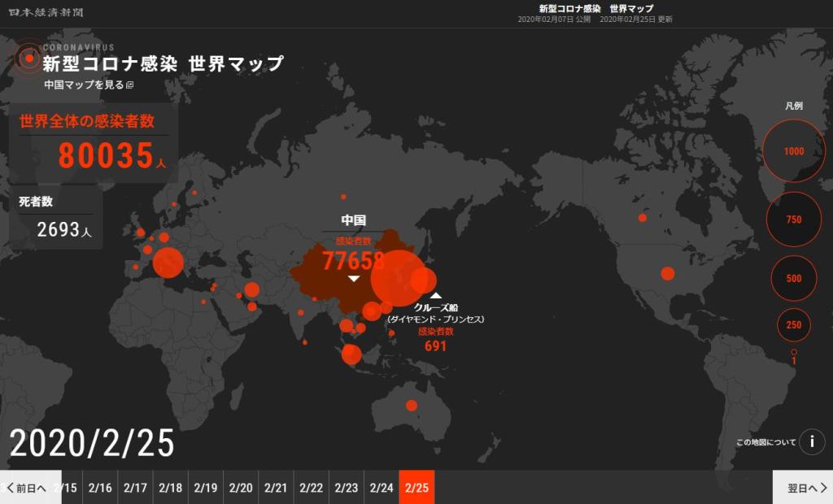Click the infection bubble over Australia

412,406
